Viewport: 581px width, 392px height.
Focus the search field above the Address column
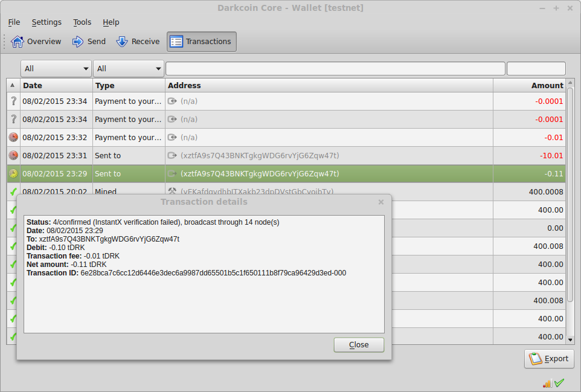pos(335,68)
